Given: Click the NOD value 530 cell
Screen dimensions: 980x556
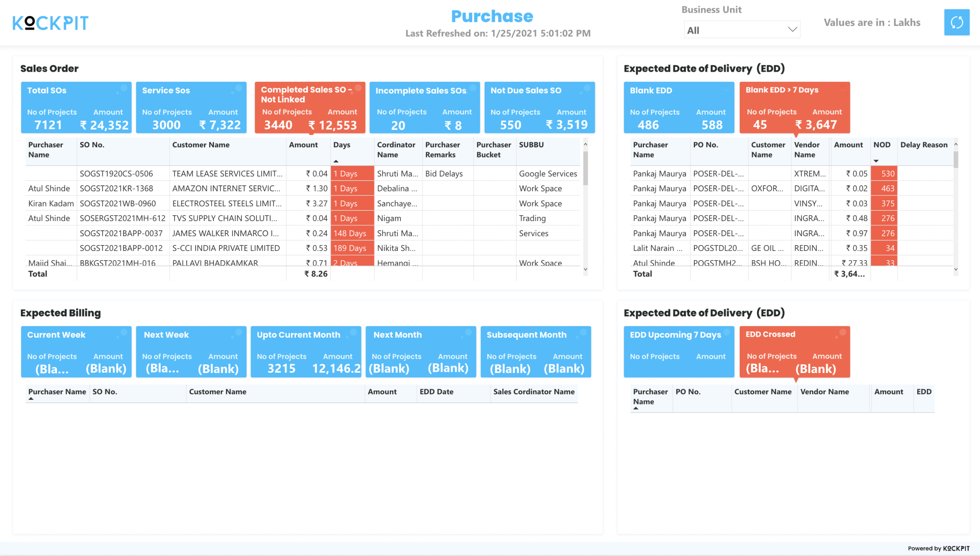Looking at the screenshot, I should (884, 174).
